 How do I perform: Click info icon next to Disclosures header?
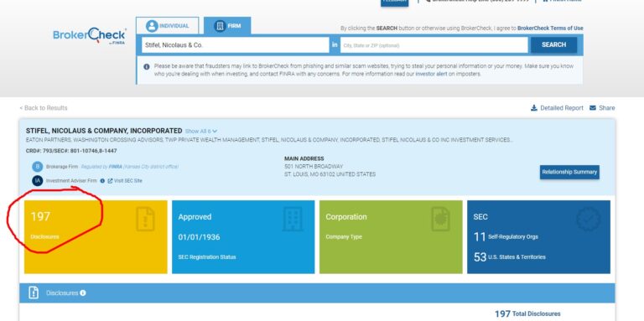click(82, 293)
